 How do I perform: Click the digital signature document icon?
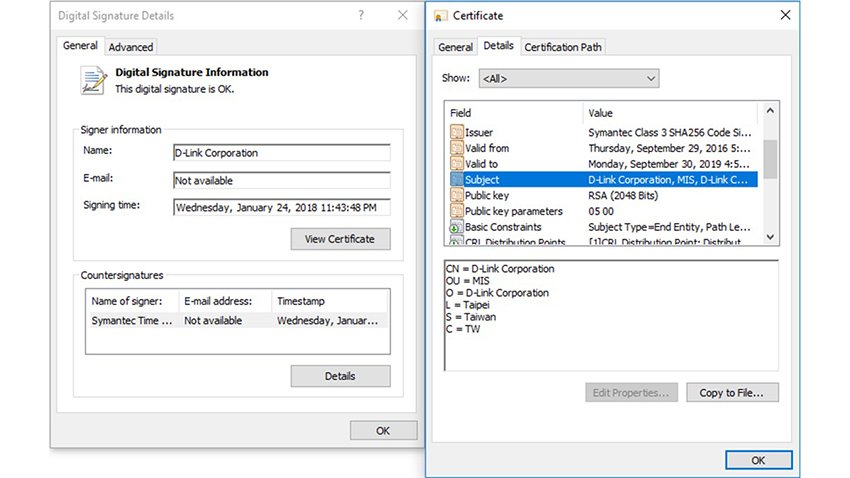pos(95,80)
